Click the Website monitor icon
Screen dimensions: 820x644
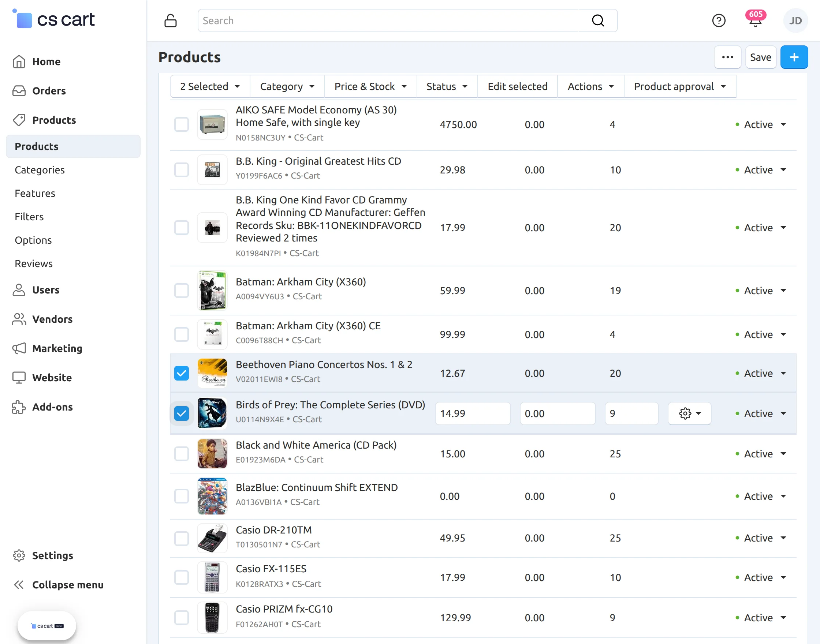click(19, 377)
